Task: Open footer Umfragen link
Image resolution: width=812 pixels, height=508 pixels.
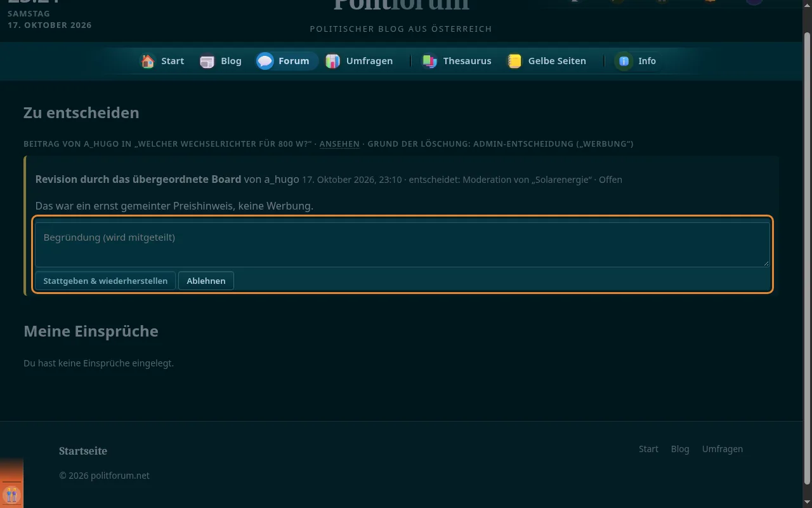Action: (x=723, y=449)
